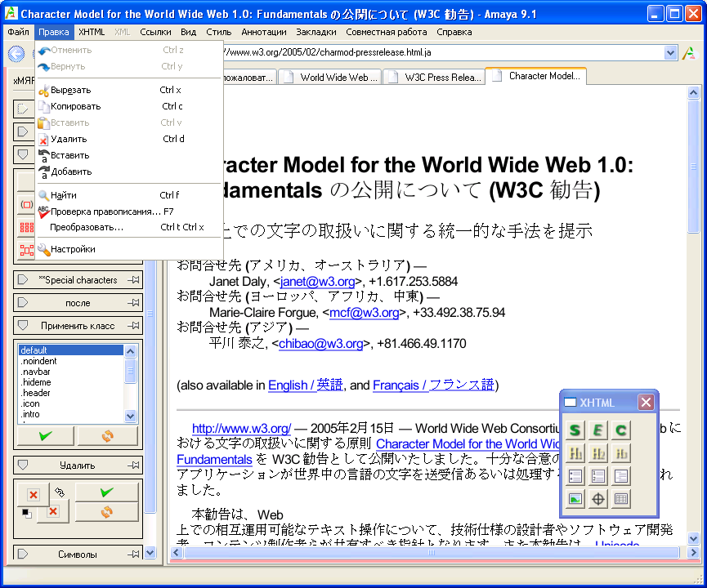Open the janet@w3.org email link
The width and height of the screenshot is (707, 588).
coord(317,282)
